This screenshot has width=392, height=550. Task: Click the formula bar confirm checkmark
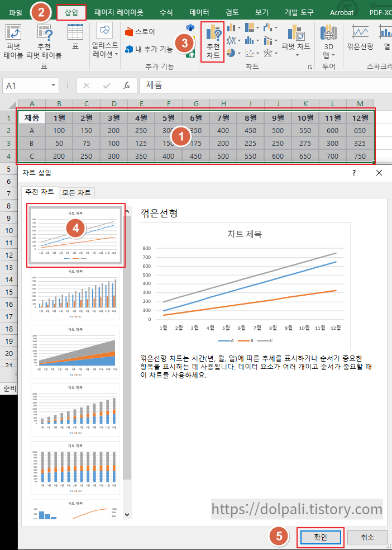(107, 86)
